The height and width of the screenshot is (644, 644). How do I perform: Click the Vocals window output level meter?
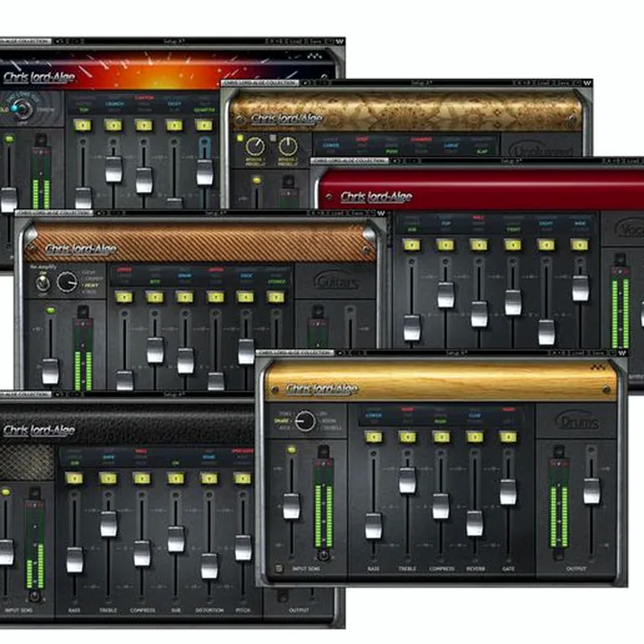pos(620,306)
